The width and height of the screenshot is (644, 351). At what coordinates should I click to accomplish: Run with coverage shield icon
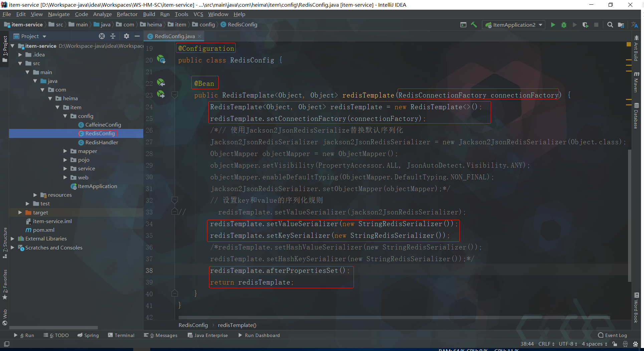[x=585, y=25]
